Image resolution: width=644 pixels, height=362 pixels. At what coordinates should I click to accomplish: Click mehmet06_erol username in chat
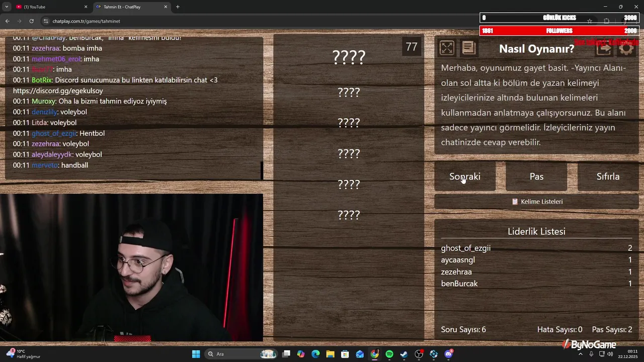pos(56,59)
